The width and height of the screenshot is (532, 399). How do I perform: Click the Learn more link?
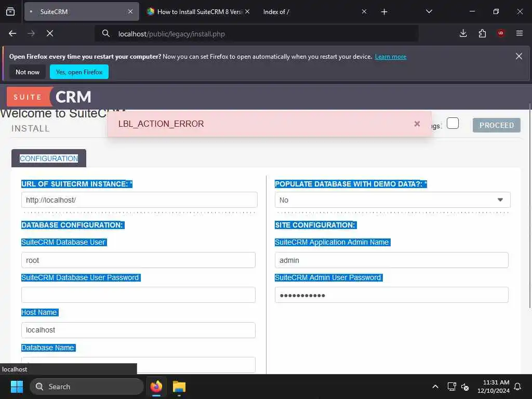click(391, 57)
